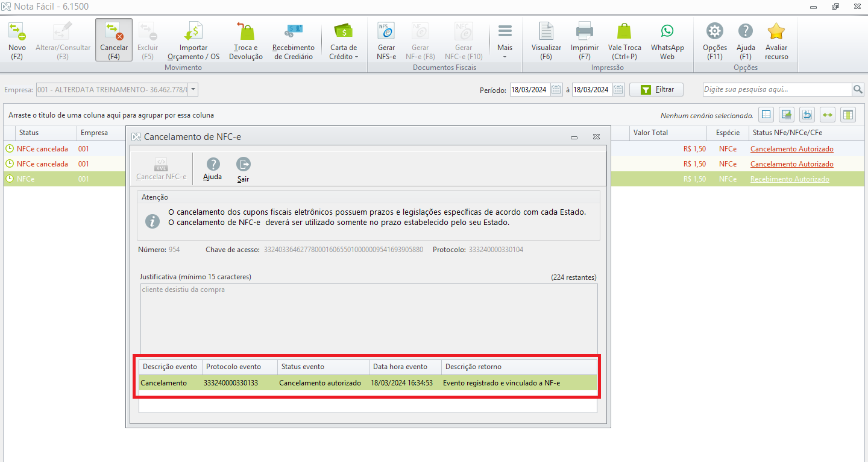Click the Cancelar (F4) toolbar button
Screen dimensions: 868x462
[x=114, y=40]
